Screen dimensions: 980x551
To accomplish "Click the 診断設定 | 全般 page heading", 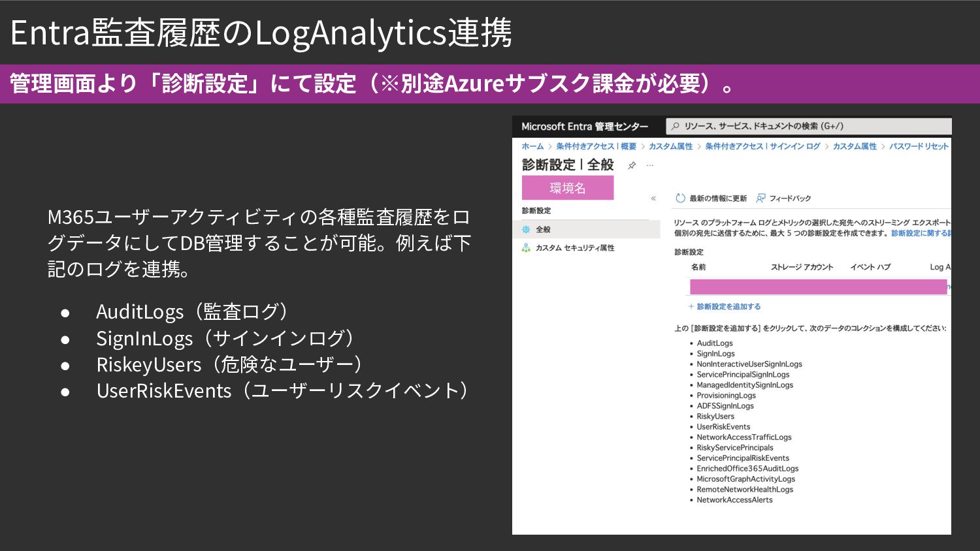I will pyautogui.click(x=568, y=165).
